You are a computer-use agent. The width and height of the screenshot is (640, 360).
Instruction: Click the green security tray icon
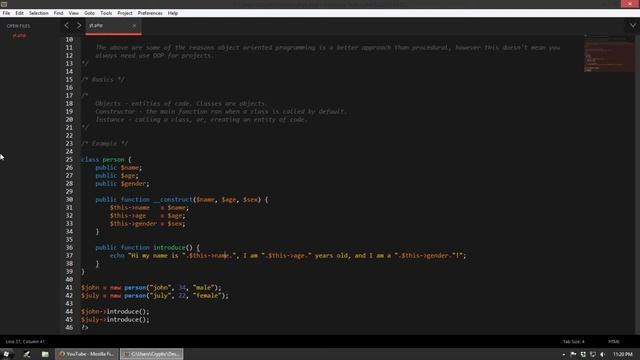click(583, 354)
